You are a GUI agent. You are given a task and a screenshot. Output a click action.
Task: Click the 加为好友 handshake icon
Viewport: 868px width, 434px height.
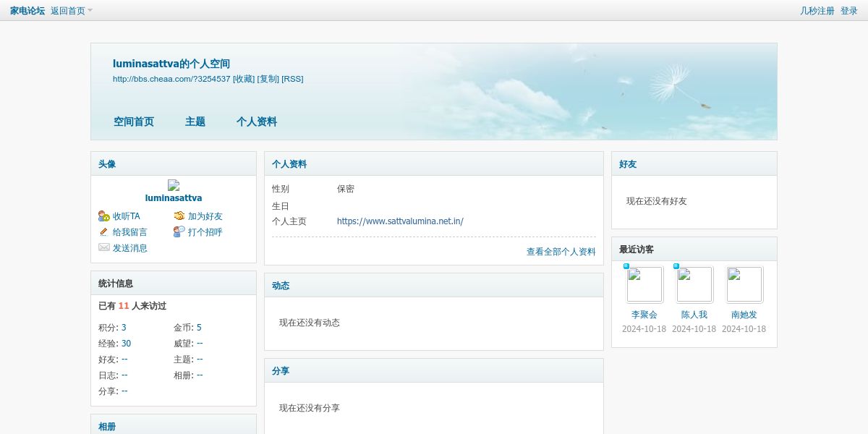179,216
